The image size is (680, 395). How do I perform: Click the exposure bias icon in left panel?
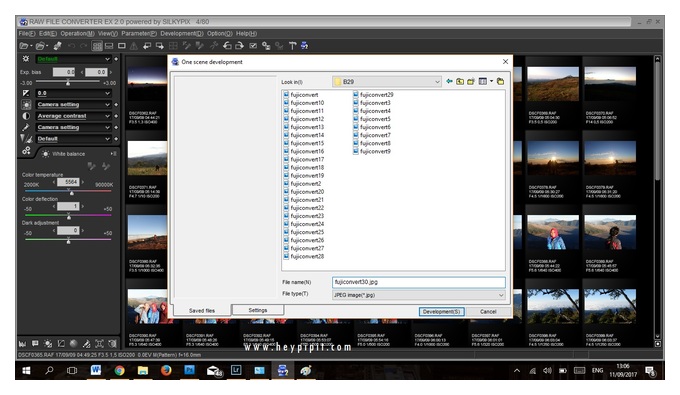pyautogui.click(x=26, y=93)
